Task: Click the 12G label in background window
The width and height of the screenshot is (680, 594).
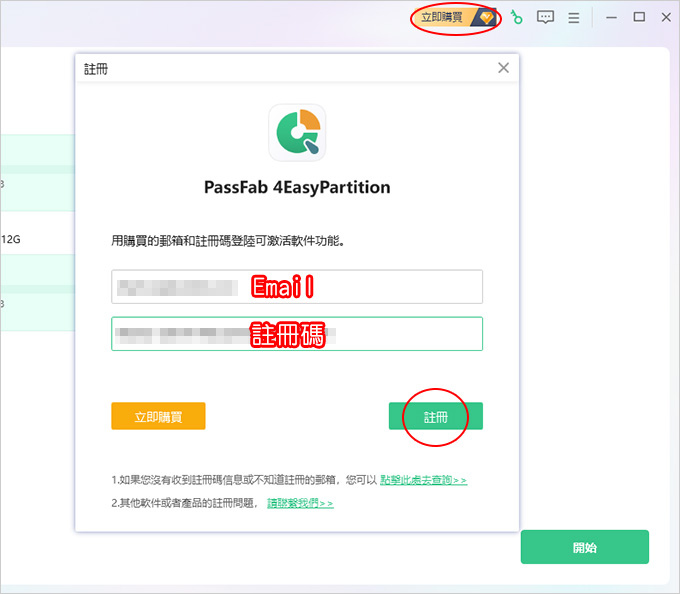Action: coord(10,239)
